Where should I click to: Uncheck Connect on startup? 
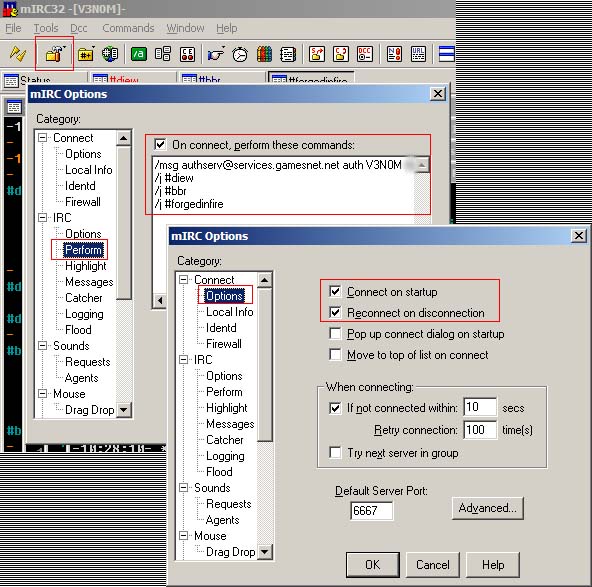335,291
